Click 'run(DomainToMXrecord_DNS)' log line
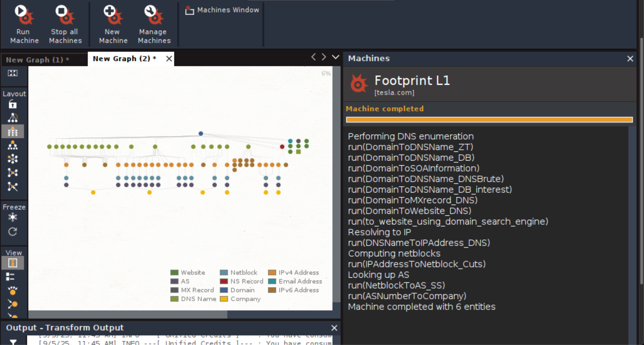This screenshot has height=345, width=644. pos(413,200)
